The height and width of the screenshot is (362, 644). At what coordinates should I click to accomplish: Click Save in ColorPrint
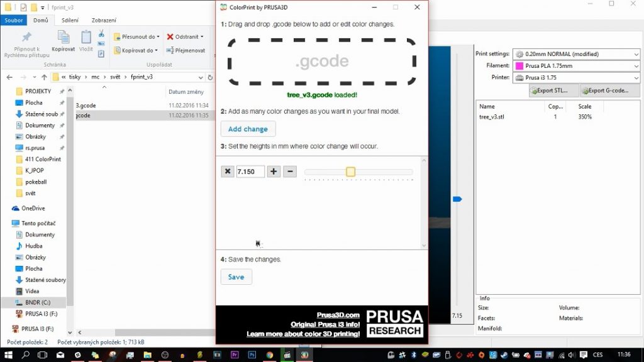coord(236,277)
